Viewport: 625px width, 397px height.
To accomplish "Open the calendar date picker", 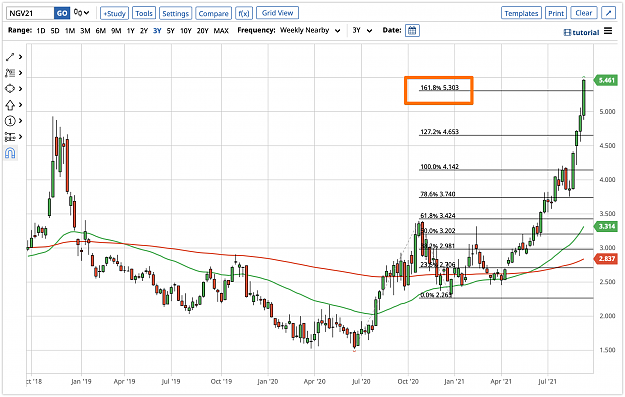I will [x=412, y=31].
